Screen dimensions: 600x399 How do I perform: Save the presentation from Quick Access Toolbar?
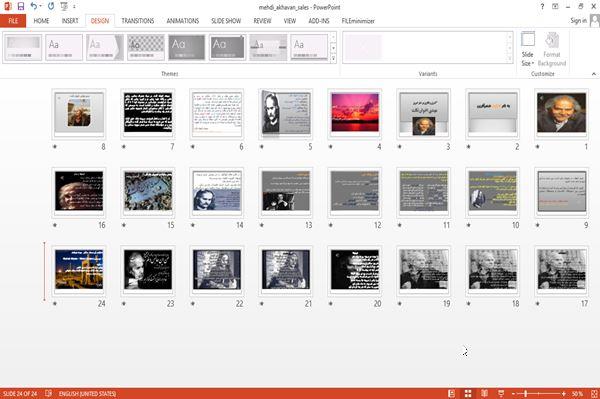click(x=21, y=6)
